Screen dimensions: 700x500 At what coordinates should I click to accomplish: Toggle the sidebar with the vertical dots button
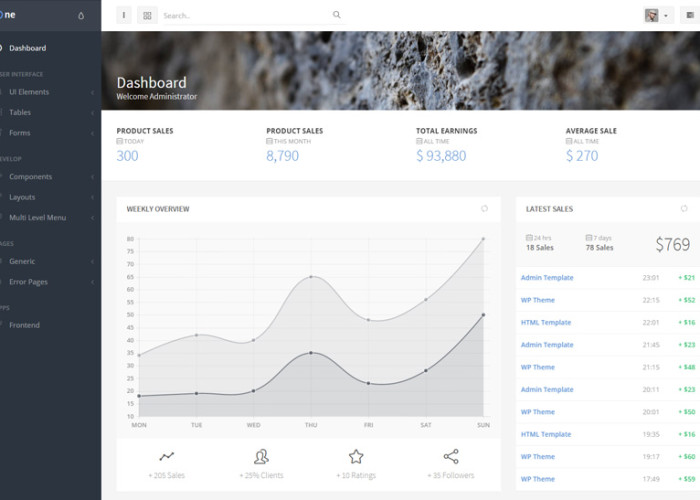pyautogui.click(x=124, y=15)
